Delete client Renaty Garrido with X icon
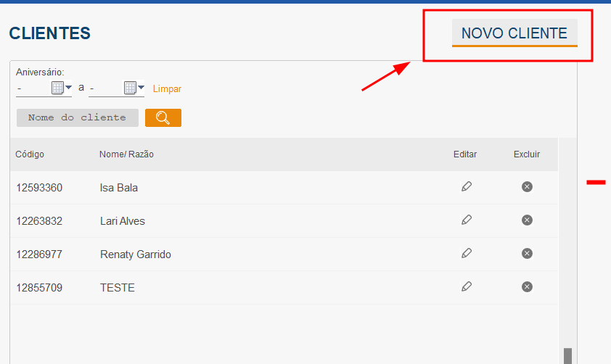611x364 pixels. click(527, 254)
